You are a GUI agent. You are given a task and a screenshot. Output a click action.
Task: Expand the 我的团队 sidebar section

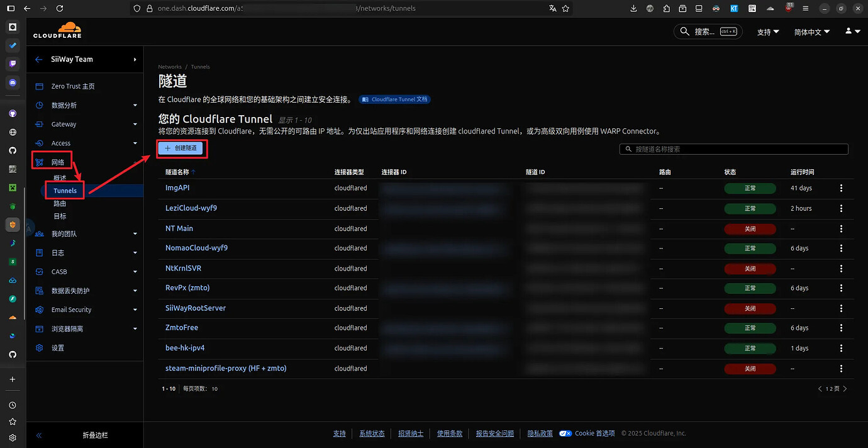click(x=85, y=233)
